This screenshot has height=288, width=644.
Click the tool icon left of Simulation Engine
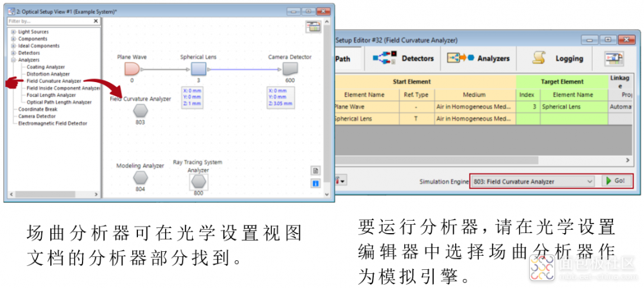click(x=341, y=181)
